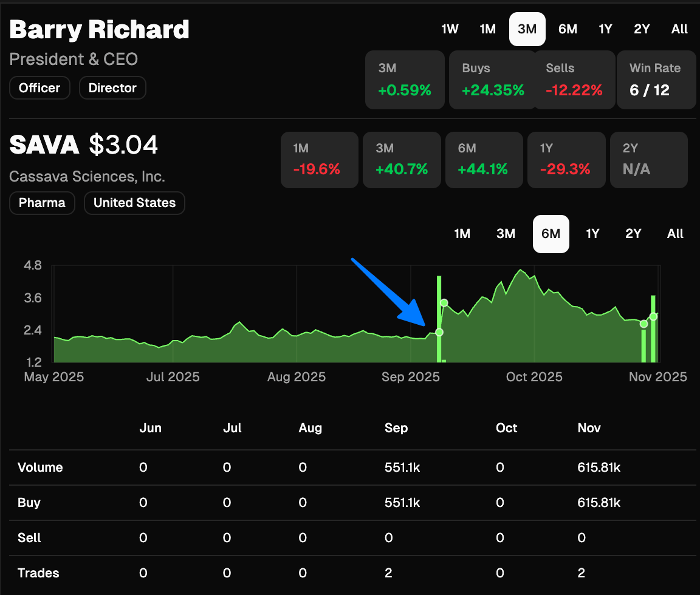Click the Officer tag
The width and height of the screenshot is (700, 595).
click(x=39, y=88)
